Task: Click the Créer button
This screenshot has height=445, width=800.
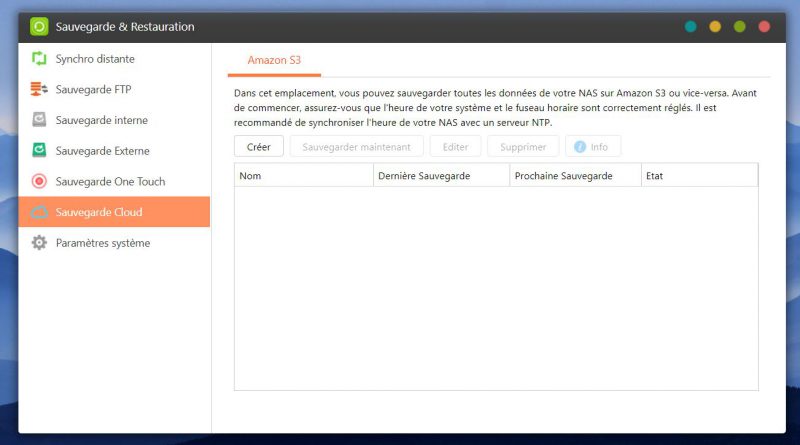Action: (x=259, y=147)
